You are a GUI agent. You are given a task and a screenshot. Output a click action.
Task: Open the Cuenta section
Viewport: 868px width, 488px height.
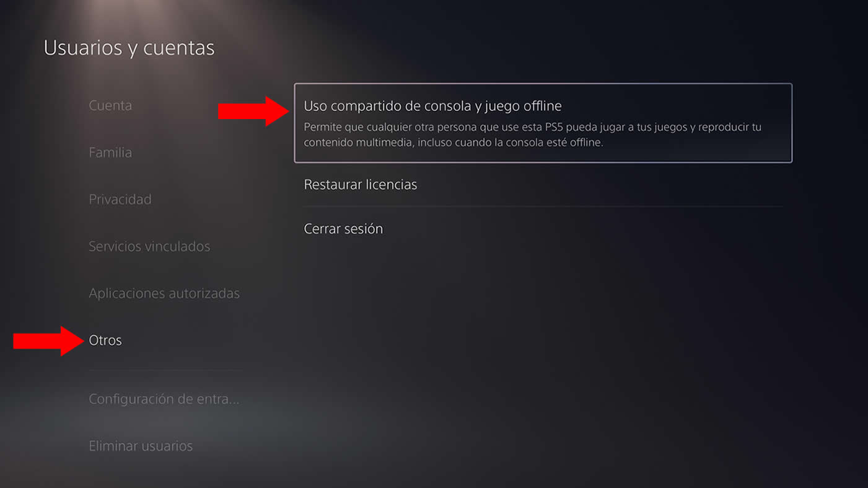[110, 105]
